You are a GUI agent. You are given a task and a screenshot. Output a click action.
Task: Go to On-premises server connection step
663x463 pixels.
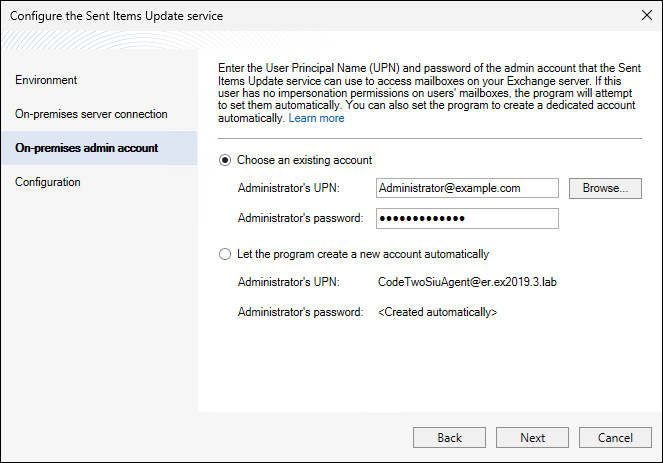91,114
